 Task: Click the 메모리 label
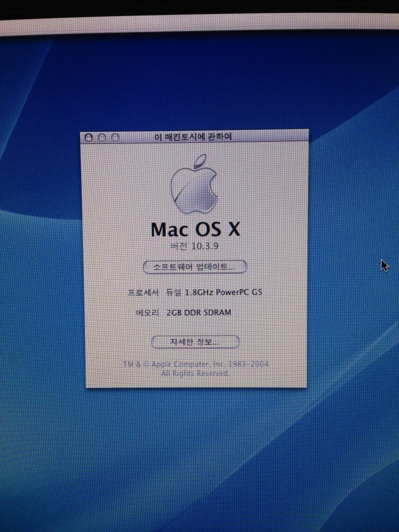[x=147, y=312]
